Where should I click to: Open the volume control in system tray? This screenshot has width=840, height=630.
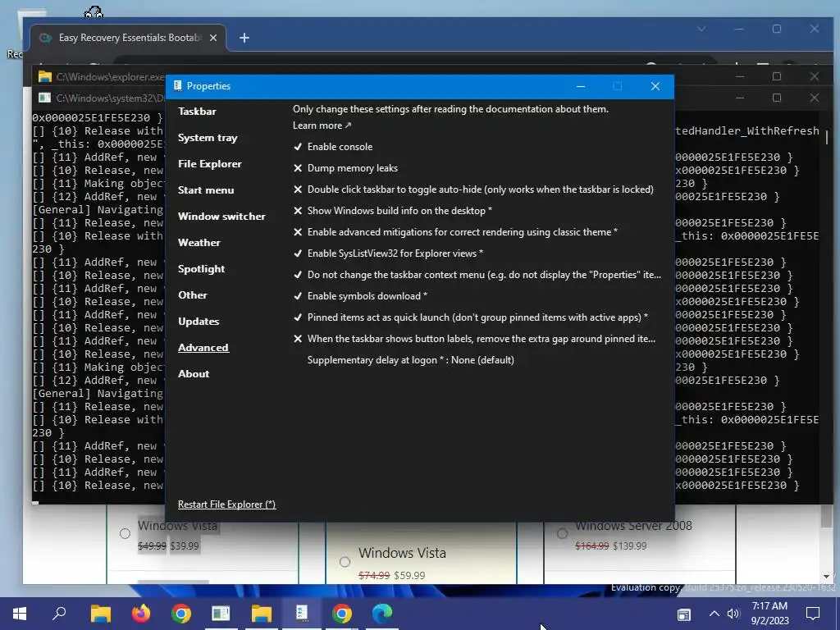pyautogui.click(x=733, y=614)
